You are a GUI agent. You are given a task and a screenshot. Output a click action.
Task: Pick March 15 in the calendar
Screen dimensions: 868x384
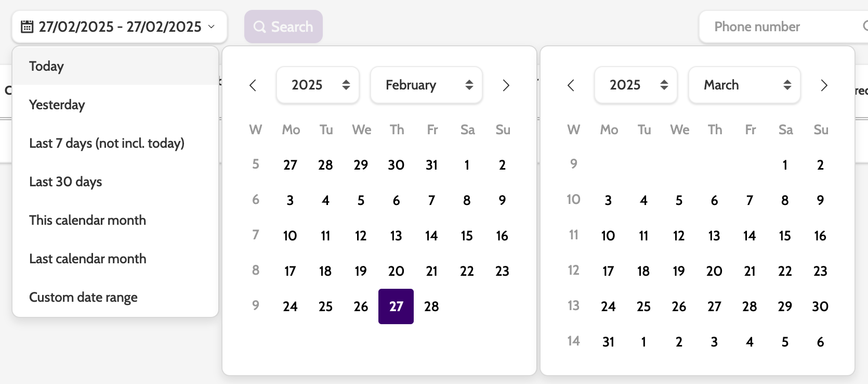pos(785,236)
